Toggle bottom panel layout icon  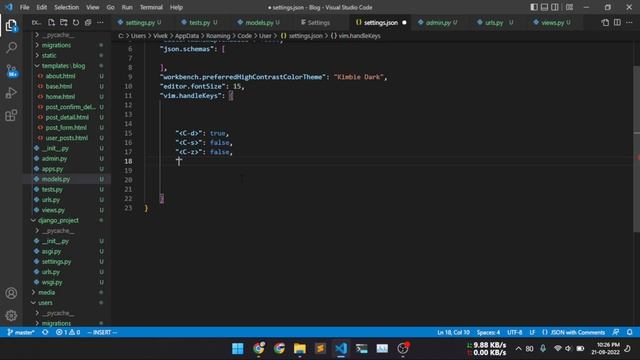click(x=544, y=7)
